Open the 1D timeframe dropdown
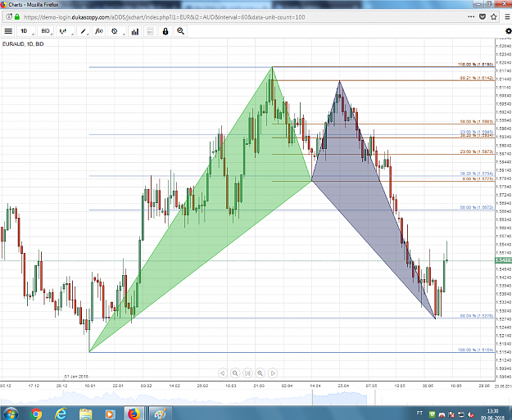Image resolution: width=512 pixels, height=420 pixels. coord(26,31)
